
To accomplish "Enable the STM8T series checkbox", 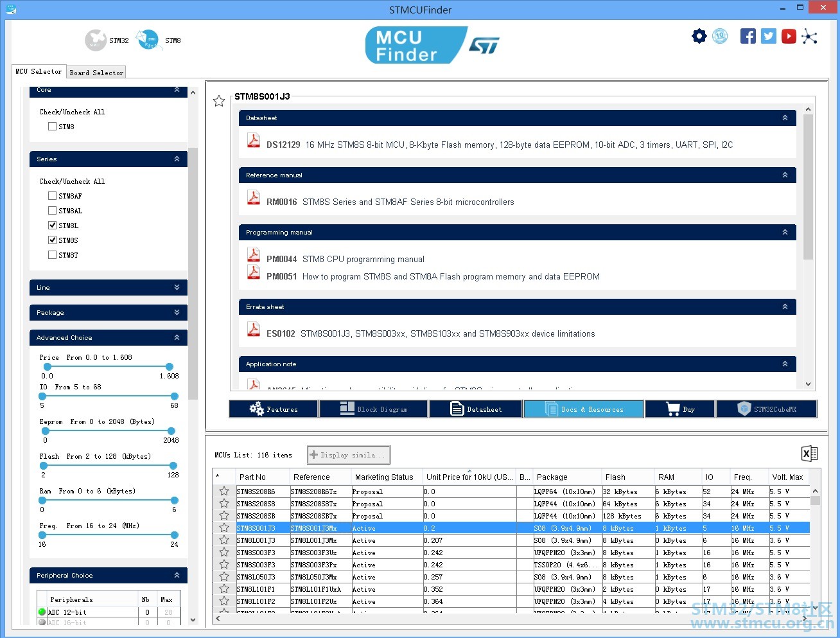I will point(52,255).
